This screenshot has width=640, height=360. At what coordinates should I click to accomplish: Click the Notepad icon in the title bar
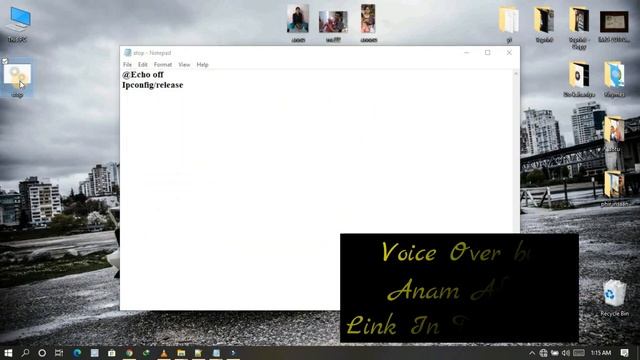click(x=127, y=53)
